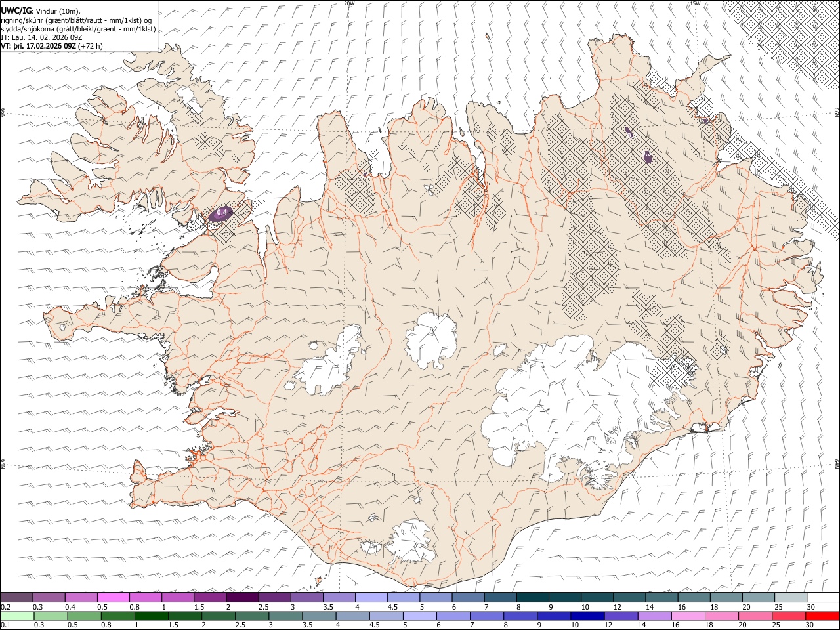This screenshot has height=630, width=840.
Task: Click the UWC/IG Vindur (10m) title text
Action: (x=41, y=10)
